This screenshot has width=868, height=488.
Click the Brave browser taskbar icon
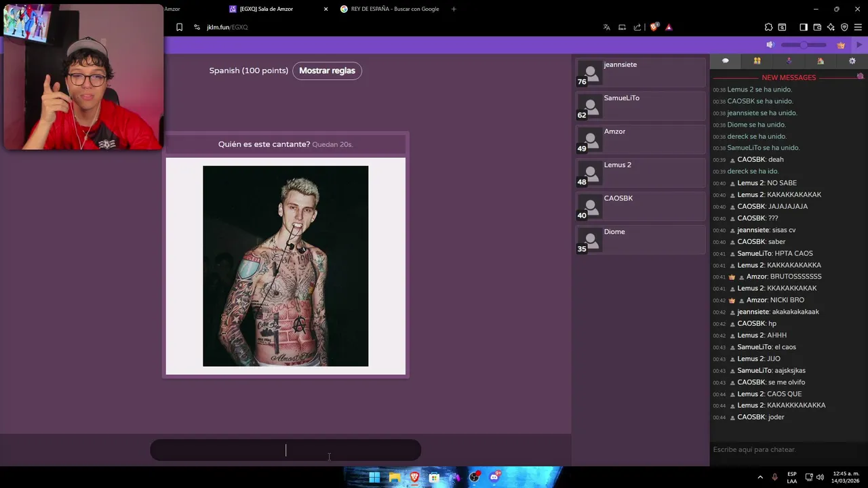[x=414, y=477]
